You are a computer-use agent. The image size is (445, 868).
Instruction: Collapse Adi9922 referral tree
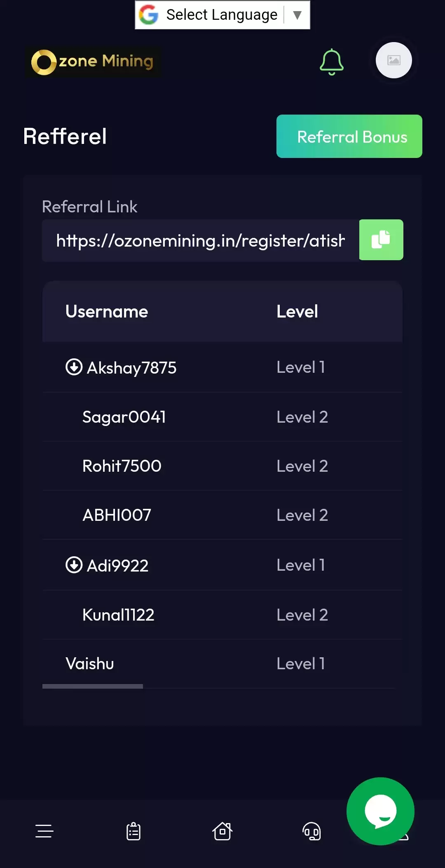(x=74, y=565)
